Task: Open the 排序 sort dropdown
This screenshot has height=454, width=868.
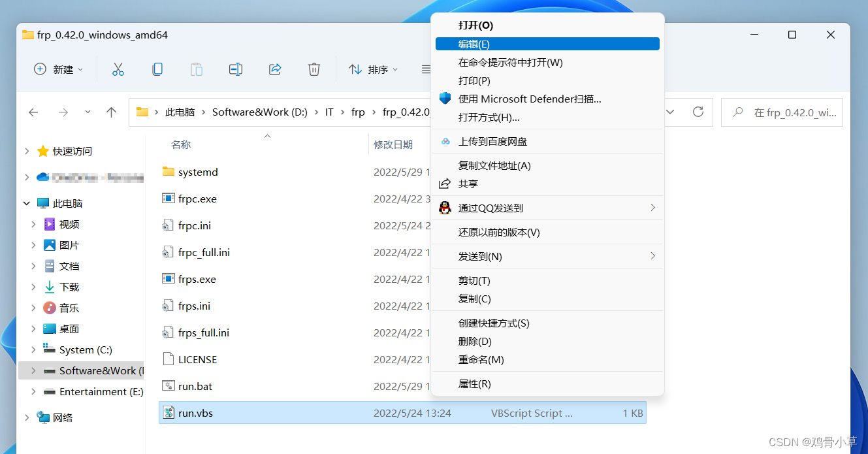Action: (373, 69)
